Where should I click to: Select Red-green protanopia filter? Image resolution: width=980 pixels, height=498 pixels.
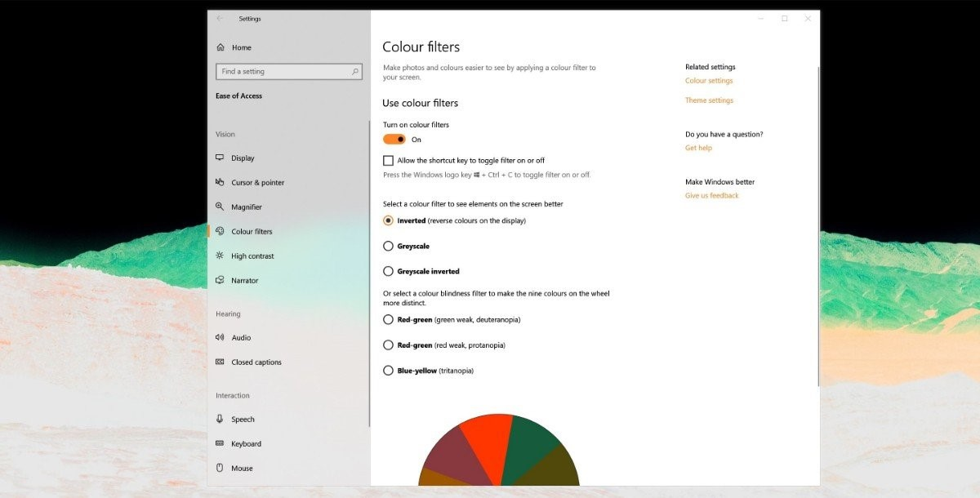pos(388,345)
